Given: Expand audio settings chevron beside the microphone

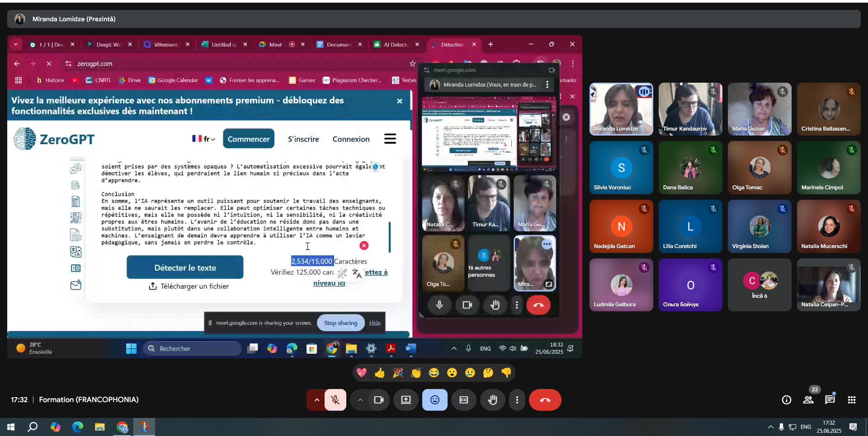Looking at the screenshot, I should click(316, 400).
